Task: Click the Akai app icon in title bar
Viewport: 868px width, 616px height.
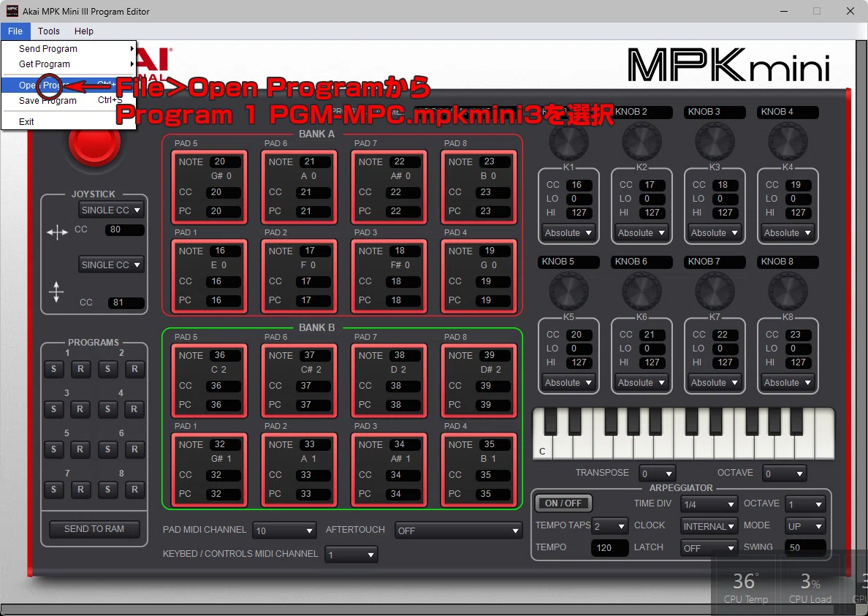Action: 12,11
